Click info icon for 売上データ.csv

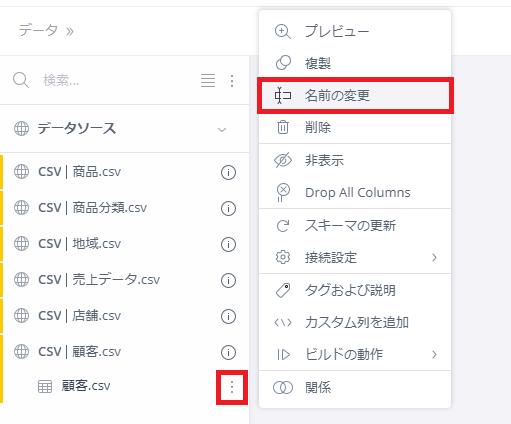(x=228, y=280)
